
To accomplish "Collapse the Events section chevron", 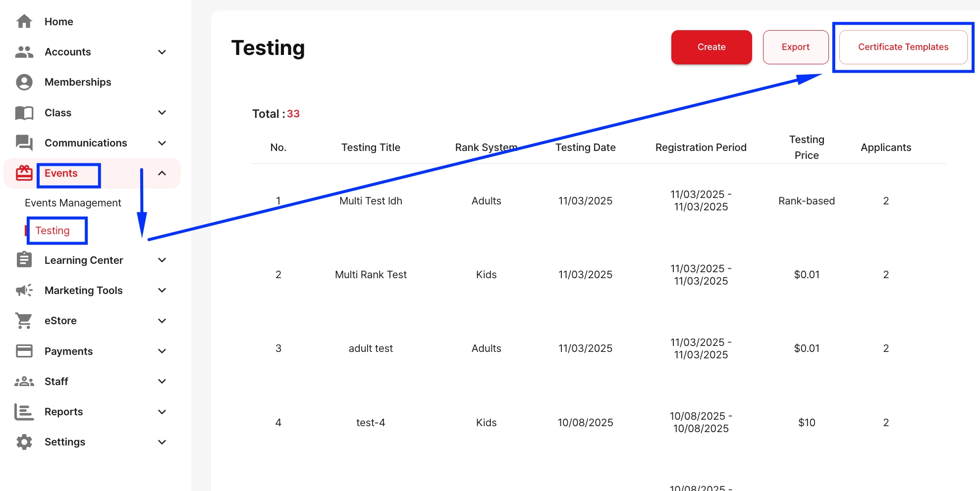I will click(162, 173).
